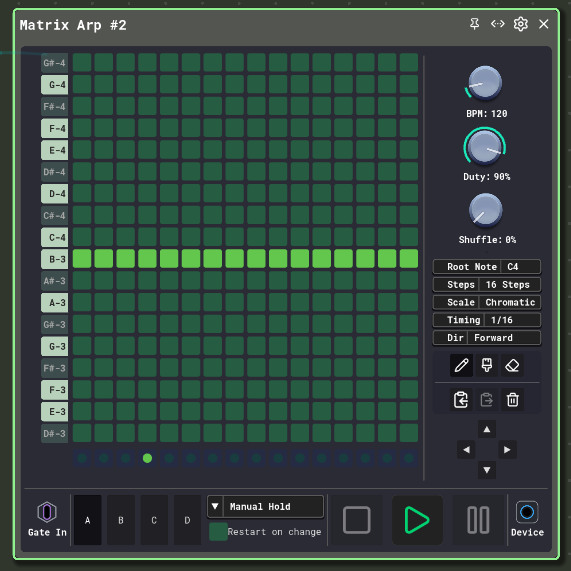Viewport: 571px width, 571px height.
Task: Shift pattern left with left arrow
Action: (x=466, y=450)
